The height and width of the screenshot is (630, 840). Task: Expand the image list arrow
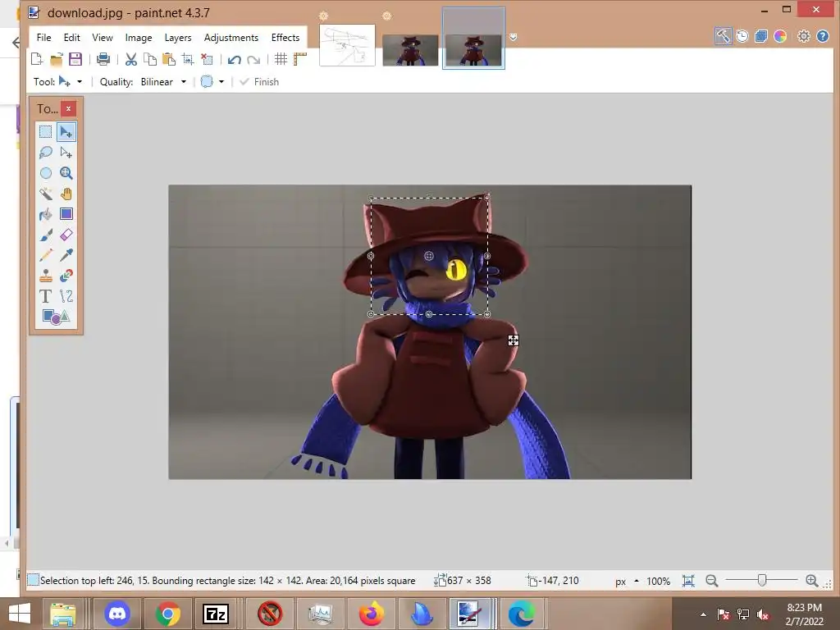click(514, 37)
